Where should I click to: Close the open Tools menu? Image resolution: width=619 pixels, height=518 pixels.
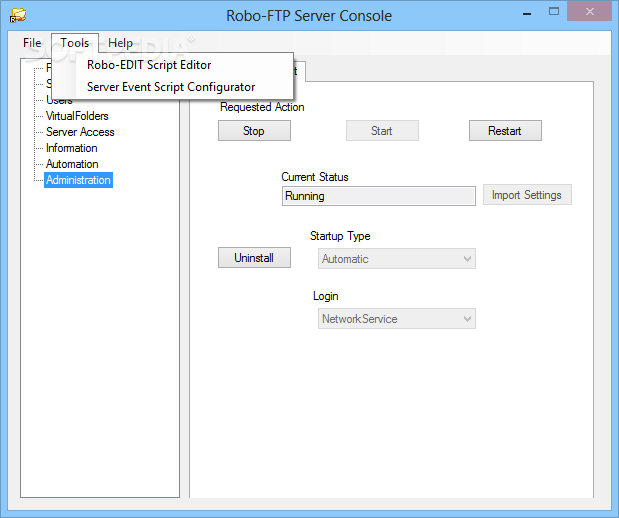pyautogui.click(x=75, y=43)
